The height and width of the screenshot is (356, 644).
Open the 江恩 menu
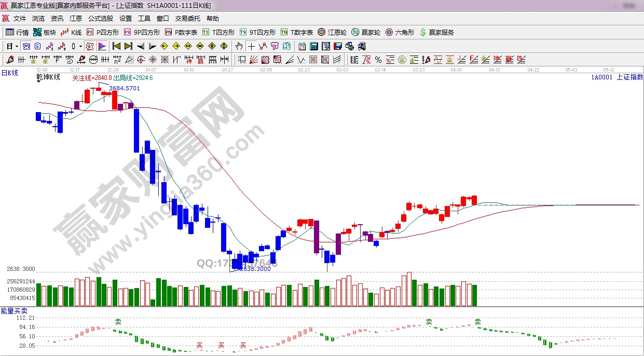76,19
